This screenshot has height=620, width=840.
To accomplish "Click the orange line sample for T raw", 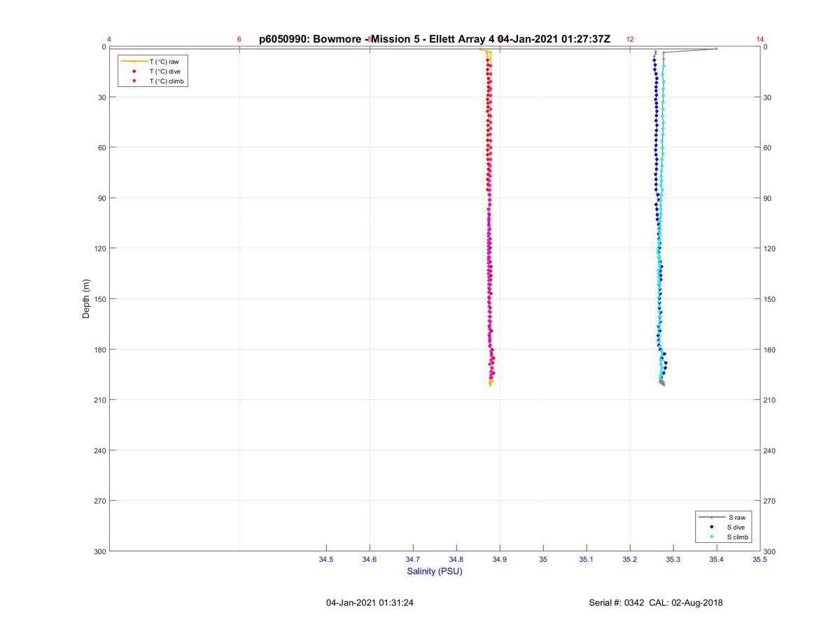I will 134,62.
